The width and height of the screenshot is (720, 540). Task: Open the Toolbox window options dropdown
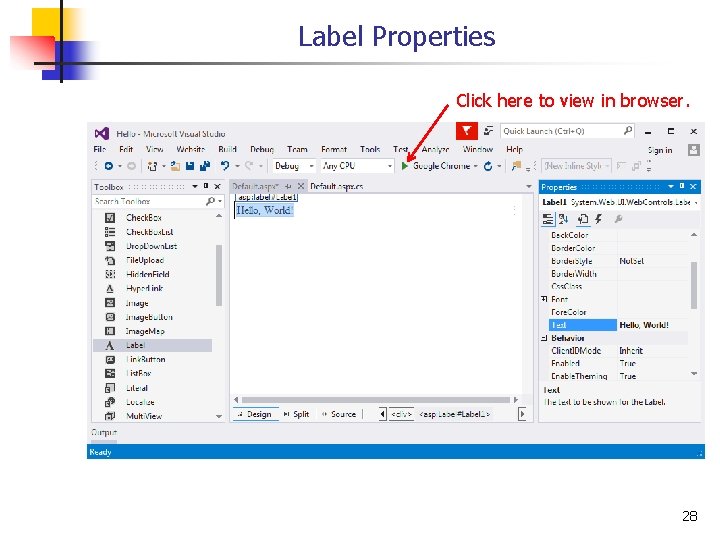click(195, 186)
